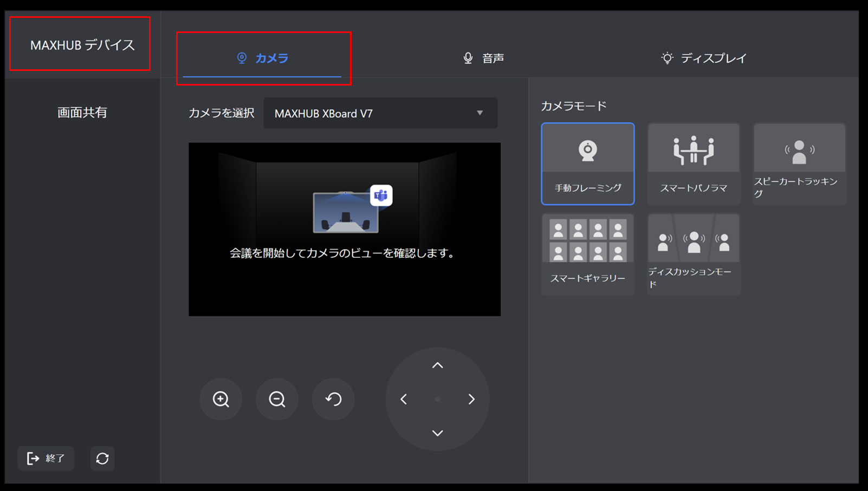Click the meeting room thumbnail in preview

346,213
